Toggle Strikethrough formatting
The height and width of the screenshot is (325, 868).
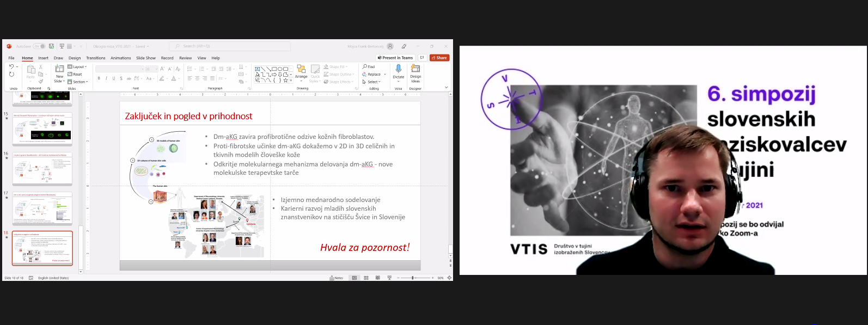pyautogui.click(x=129, y=78)
